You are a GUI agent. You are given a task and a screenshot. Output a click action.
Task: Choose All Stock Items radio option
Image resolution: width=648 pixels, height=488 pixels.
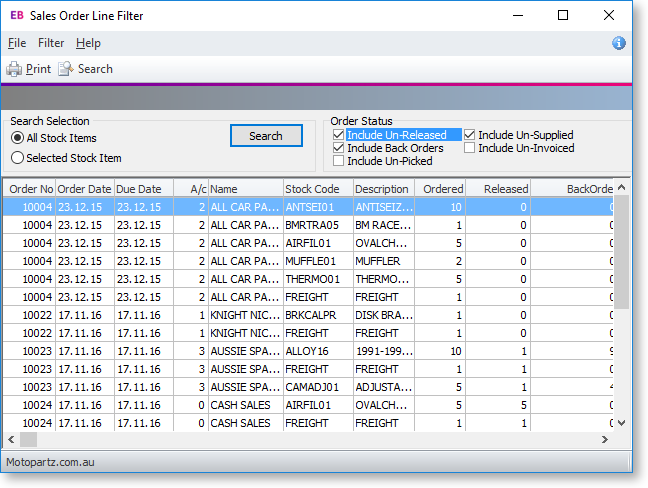point(17,138)
